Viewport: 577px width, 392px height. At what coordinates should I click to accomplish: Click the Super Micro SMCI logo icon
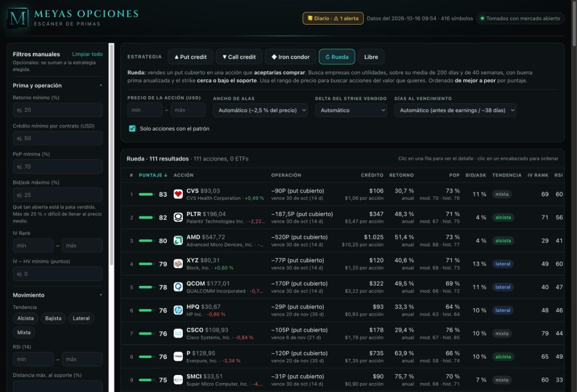point(178,380)
